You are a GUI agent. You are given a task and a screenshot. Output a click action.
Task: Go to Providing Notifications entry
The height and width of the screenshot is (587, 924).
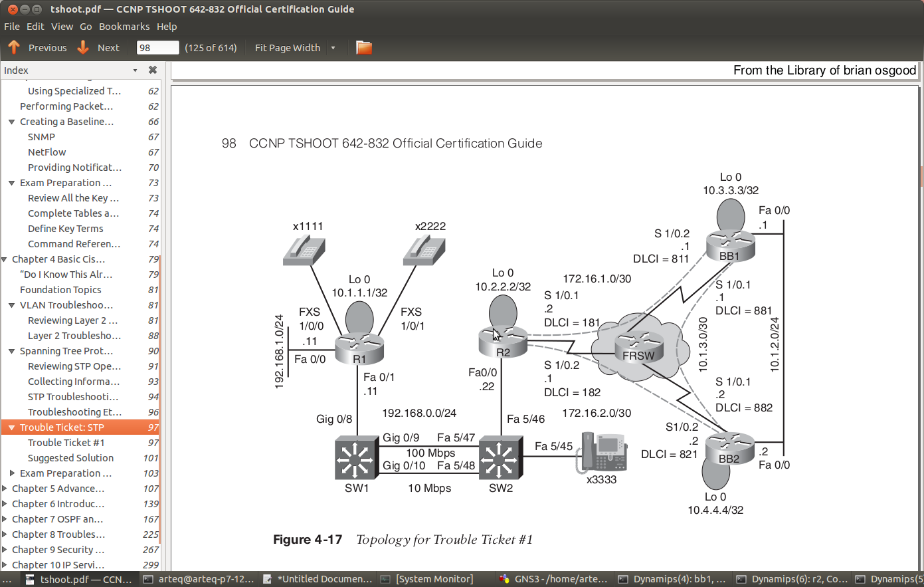coord(74,168)
